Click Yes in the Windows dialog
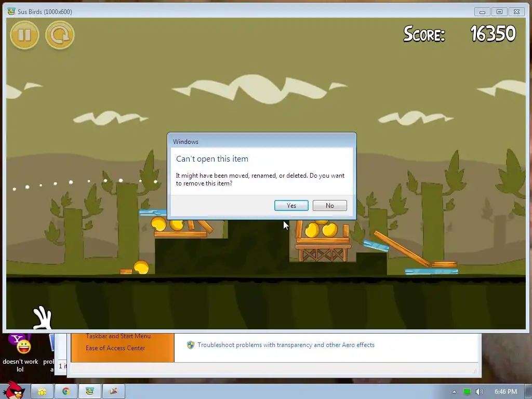Viewport: 532px width, 399px height. point(291,206)
